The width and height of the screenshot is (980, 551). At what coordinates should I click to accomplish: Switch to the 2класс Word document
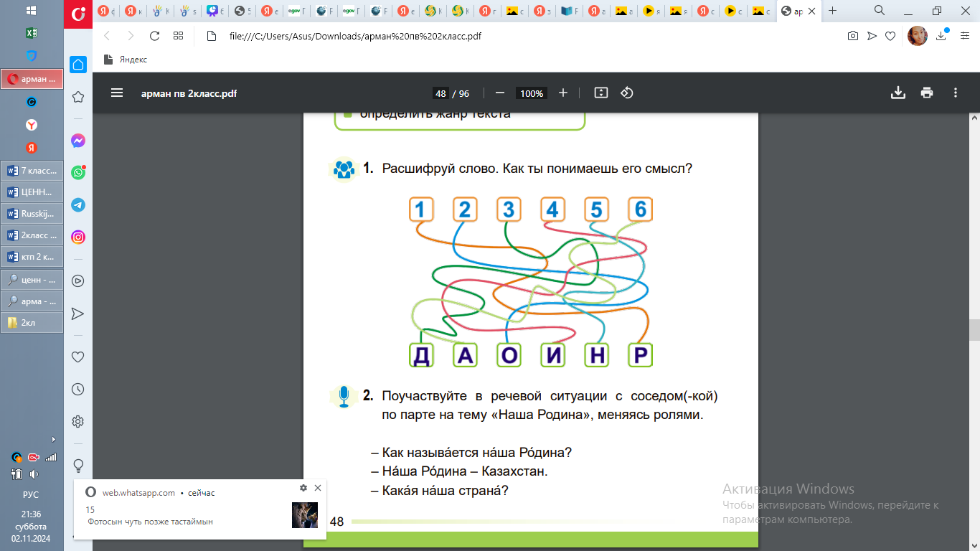32,235
